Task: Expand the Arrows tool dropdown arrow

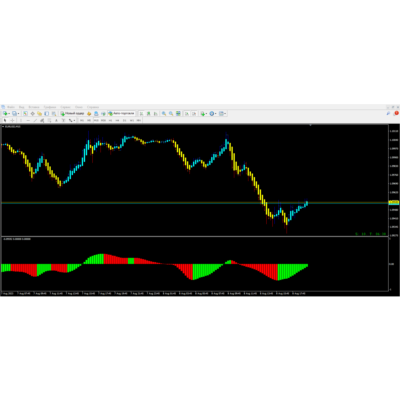Action: [74, 120]
